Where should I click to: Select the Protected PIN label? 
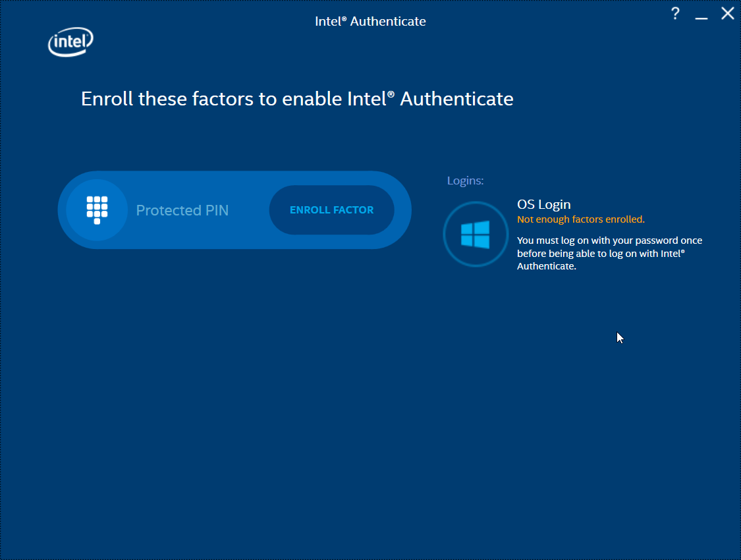(182, 210)
